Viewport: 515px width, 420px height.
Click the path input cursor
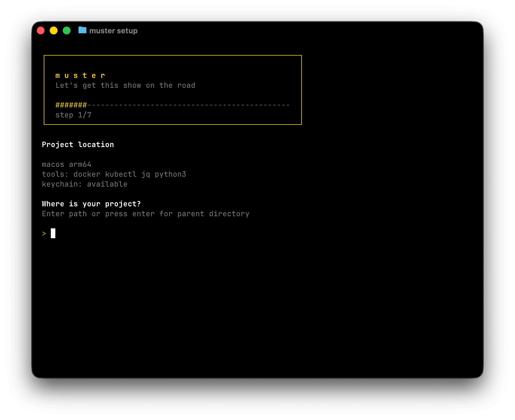click(x=53, y=233)
